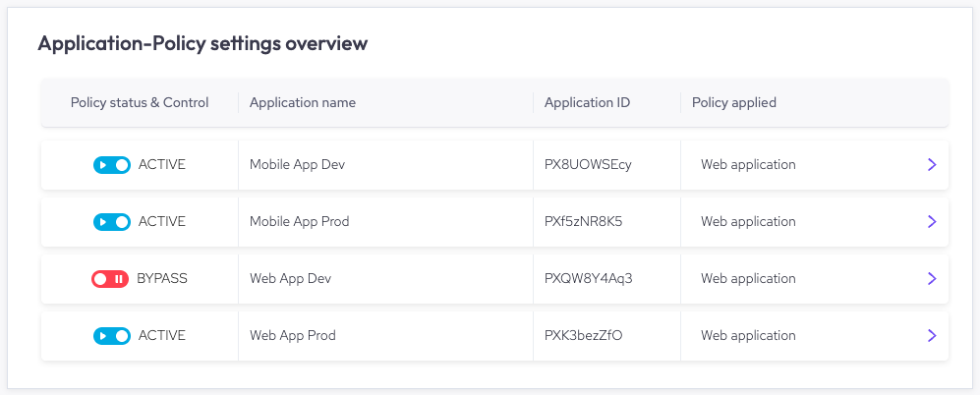Viewport: 980px width, 395px height.
Task: Click Application-Policy settings overview heading
Action: (x=202, y=43)
